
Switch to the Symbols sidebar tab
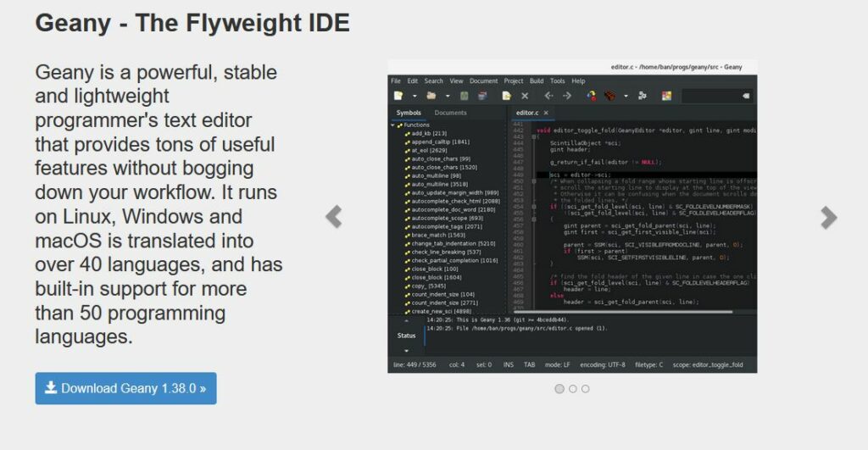click(409, 113)
